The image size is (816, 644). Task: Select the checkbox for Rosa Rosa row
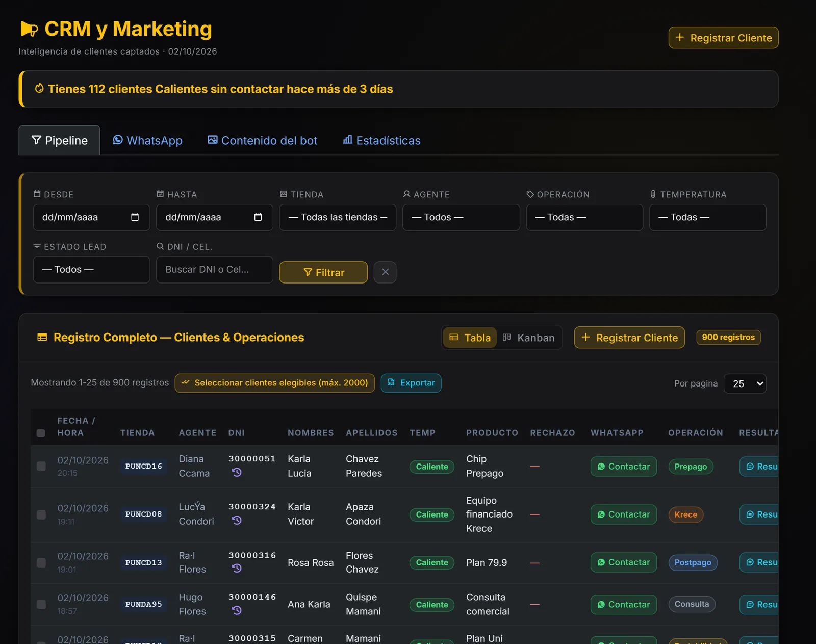point(41,562)
